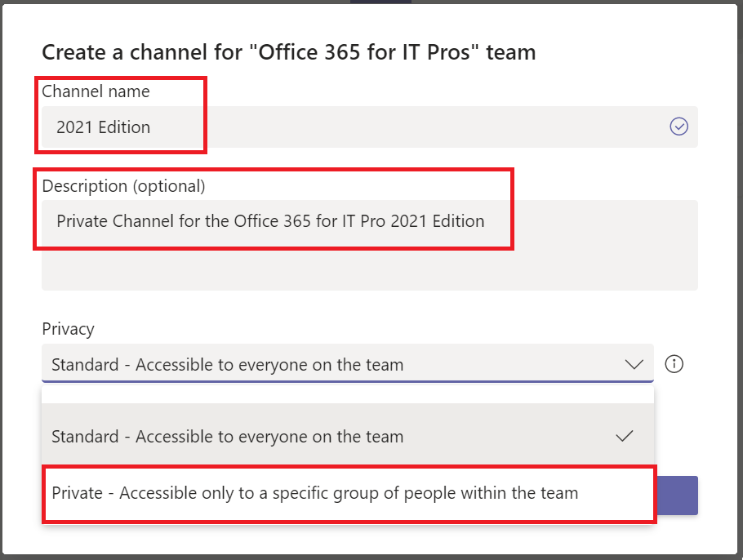Expand the Privacy dropdown chevron
This screenshot has width=743, height=560.
click(634, 364)
